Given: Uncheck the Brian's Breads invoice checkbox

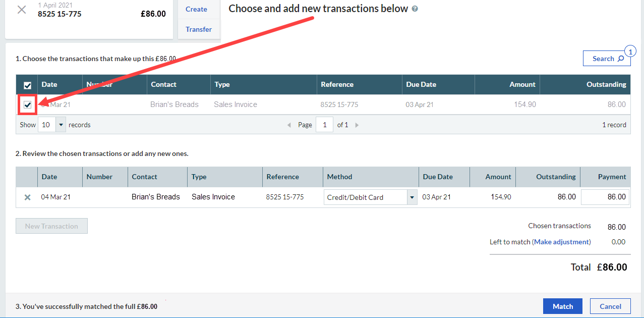Looking at the screenshot, I should (x=28, y=105).
